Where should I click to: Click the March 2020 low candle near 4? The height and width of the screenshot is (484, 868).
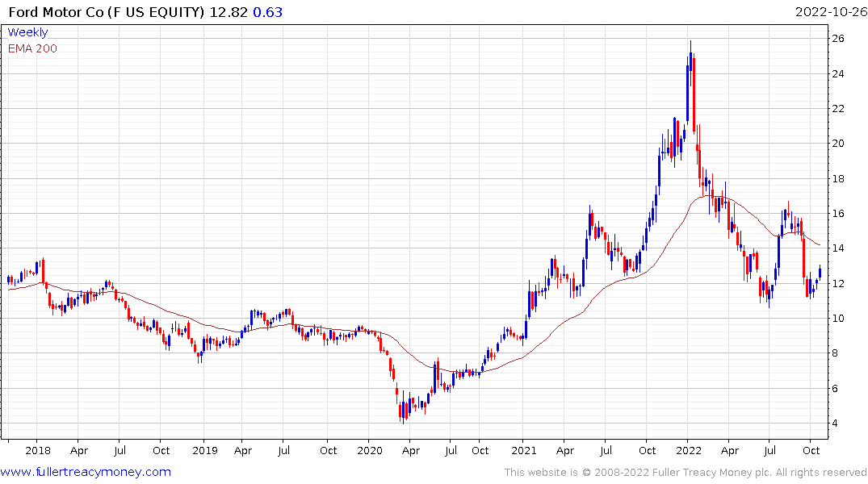click(x=403, y=409)
